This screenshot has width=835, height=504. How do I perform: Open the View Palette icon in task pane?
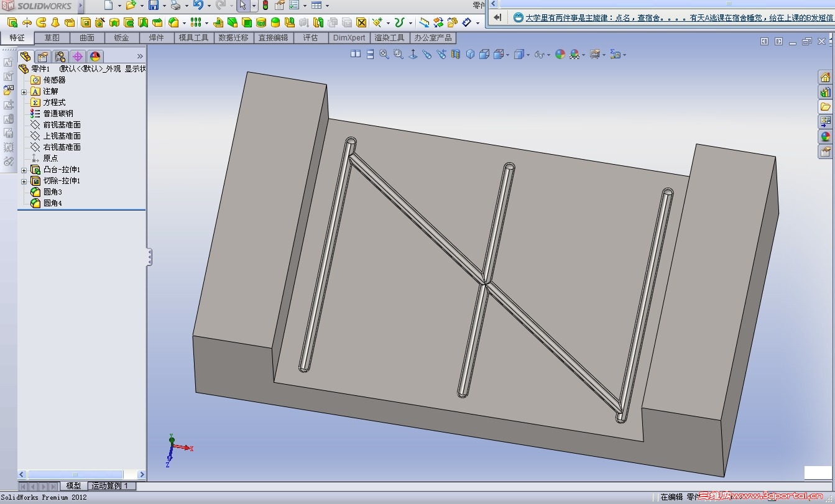pyautogui.click(x=825, y=122)
